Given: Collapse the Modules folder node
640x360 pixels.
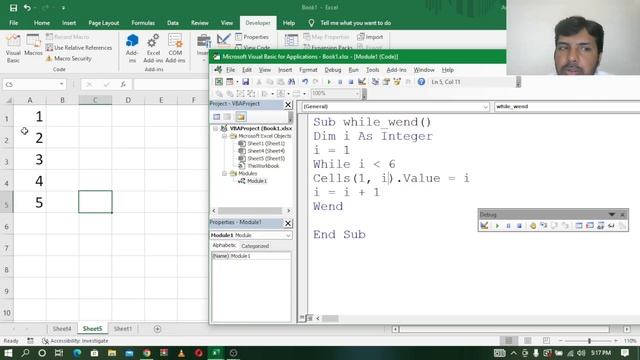Looking at the screenshot, I should point(224,173).
